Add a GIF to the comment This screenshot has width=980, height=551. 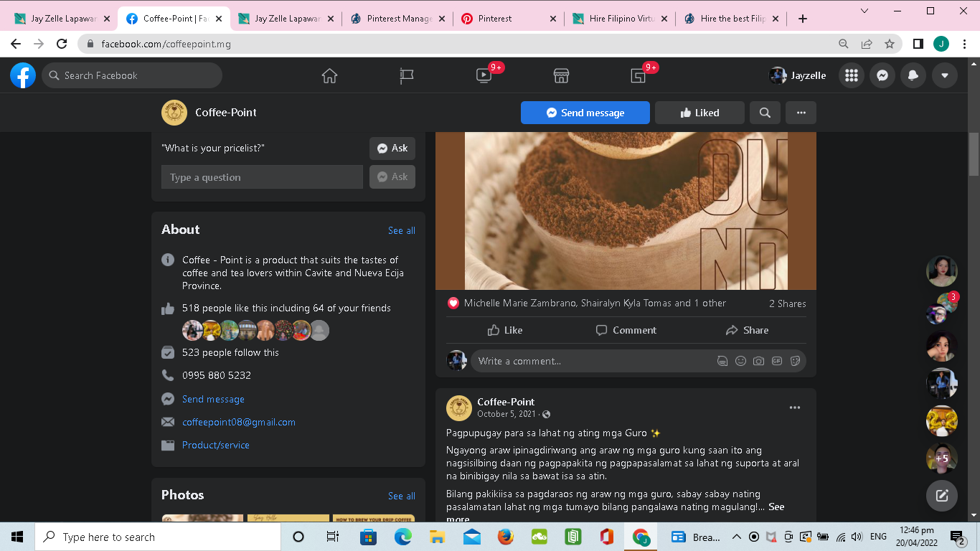point(777,361)
